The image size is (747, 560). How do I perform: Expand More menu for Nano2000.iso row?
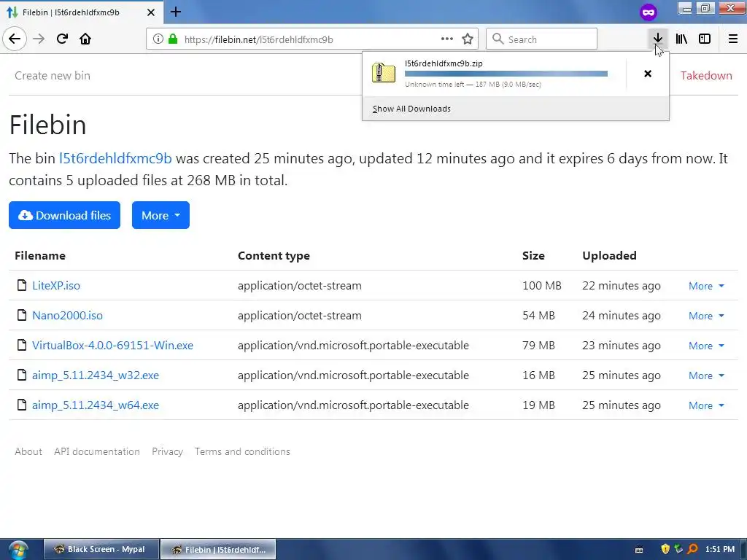click(x=706, y=316)
